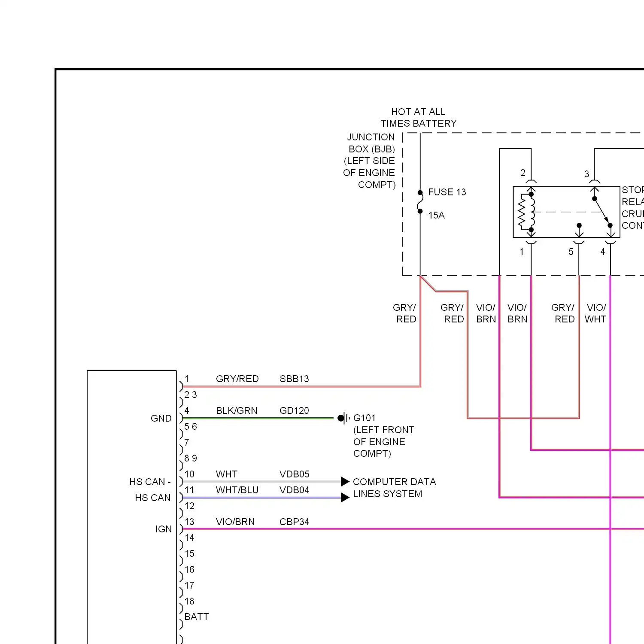Click the "15A" fuse rating
Screen dimensions: 644x644
[x=436, y=215]
